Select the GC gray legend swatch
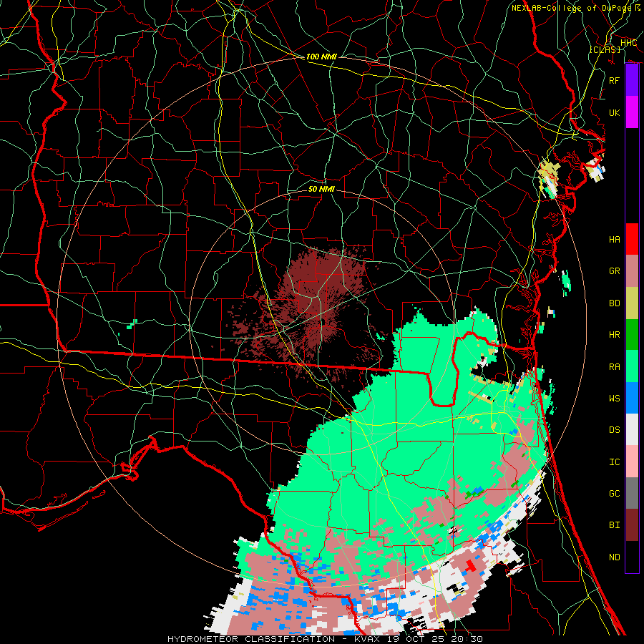644x644 pixels. pos(632,493)
